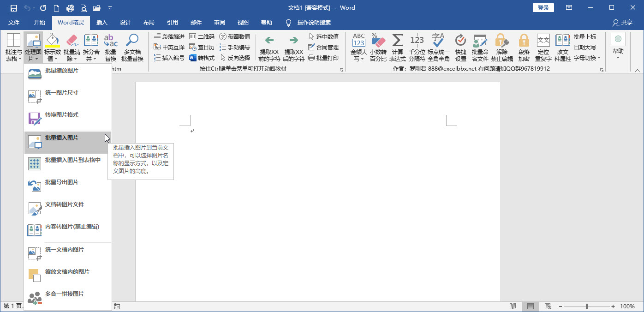Image resolution: width=644 pixels, height=312 pixels.
Task: Choose 内容转图片(禁止编辑) entry
Action: click(x=68, y=230)
